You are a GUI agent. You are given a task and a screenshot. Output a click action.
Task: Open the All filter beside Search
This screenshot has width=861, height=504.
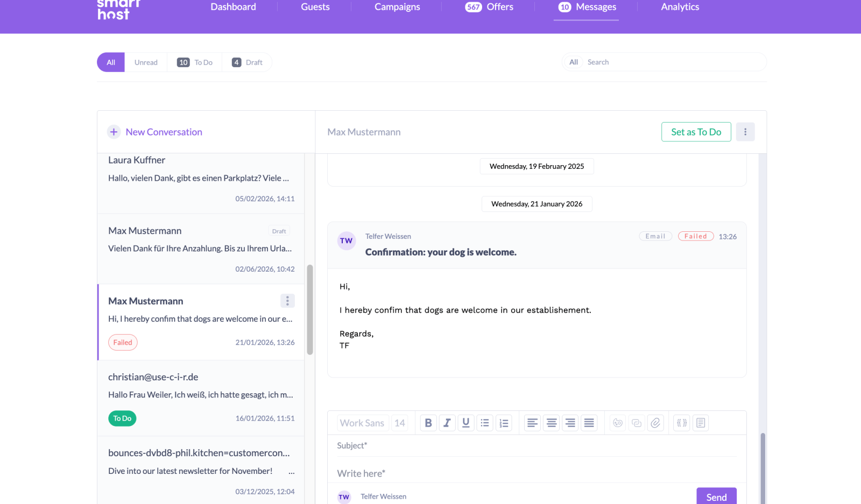tap(574, 62)
